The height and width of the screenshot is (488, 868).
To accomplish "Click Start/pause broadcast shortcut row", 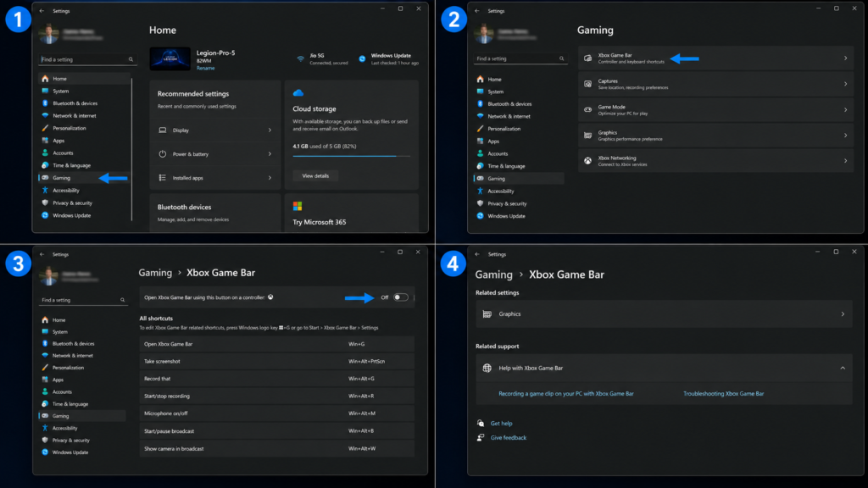I will point(277,431).
